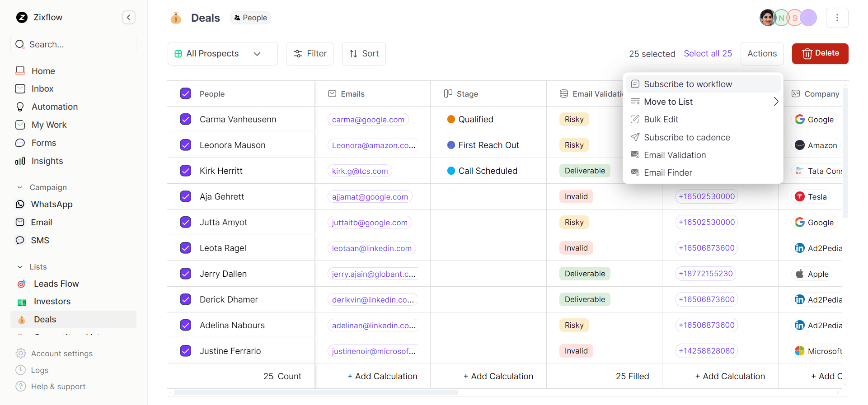Expand the Move to List submenu arrow

[775, 102]
